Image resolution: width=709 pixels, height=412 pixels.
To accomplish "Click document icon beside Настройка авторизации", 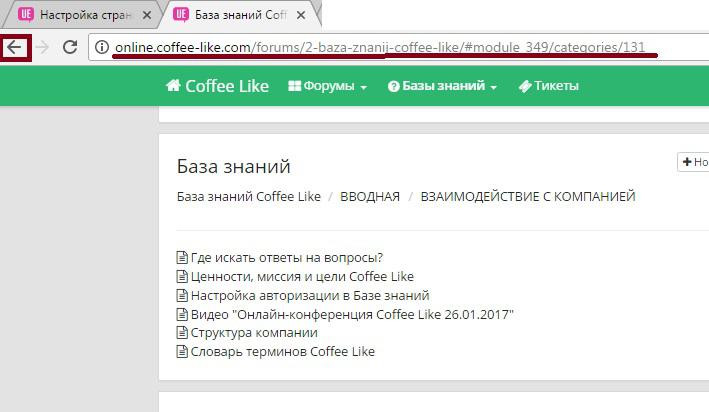I will click(182, 295).
